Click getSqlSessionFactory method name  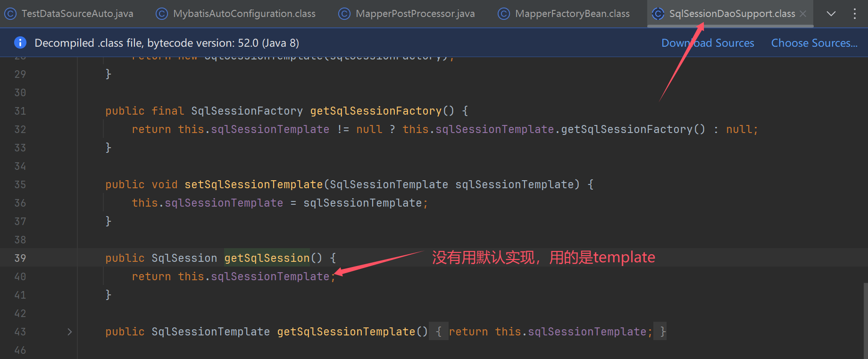coord(376,111)
